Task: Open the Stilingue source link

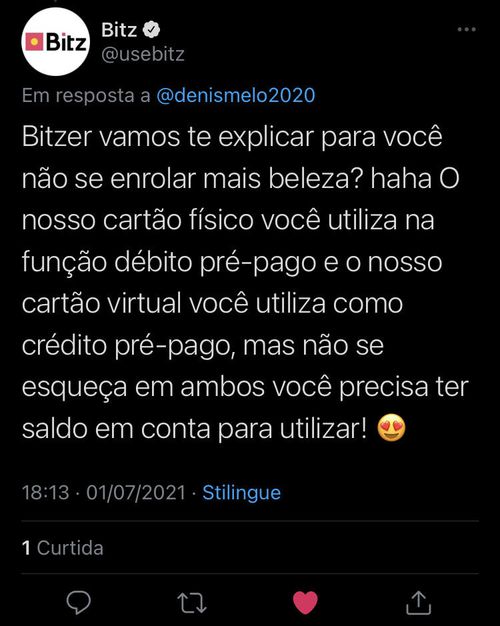Action: click(x=242, y=493)
